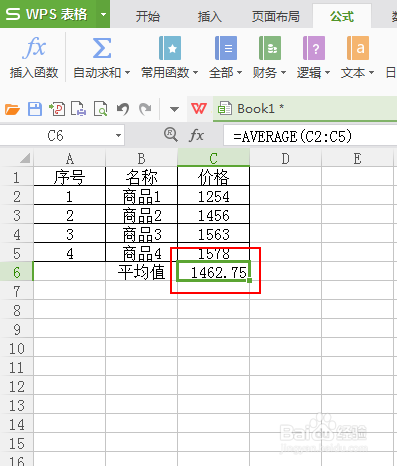Select row 13 header

click(16, 405)
